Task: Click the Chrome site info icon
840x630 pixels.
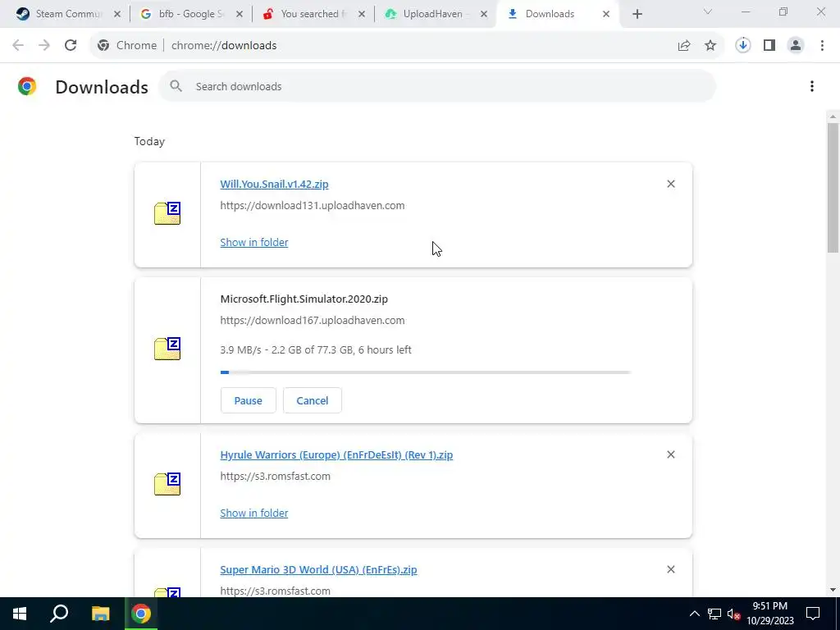Action: tap(103, 46)
